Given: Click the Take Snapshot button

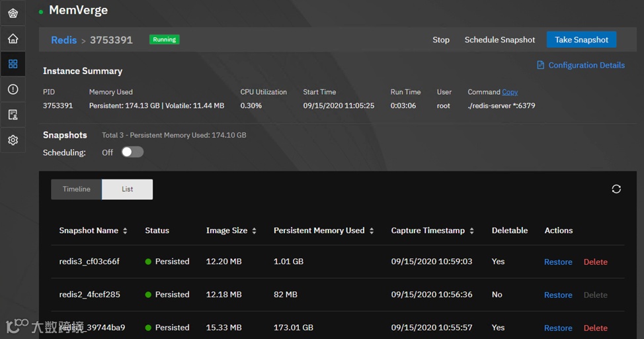Looking at the screenshot, I should coord(581,40).
